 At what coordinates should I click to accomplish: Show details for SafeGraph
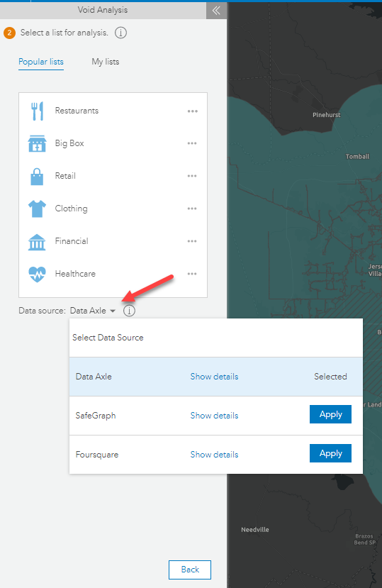(x=214, y=416)
